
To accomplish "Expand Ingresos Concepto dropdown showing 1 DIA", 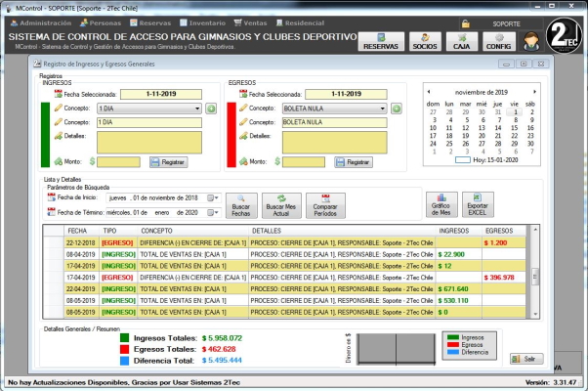I will (197, 109).
